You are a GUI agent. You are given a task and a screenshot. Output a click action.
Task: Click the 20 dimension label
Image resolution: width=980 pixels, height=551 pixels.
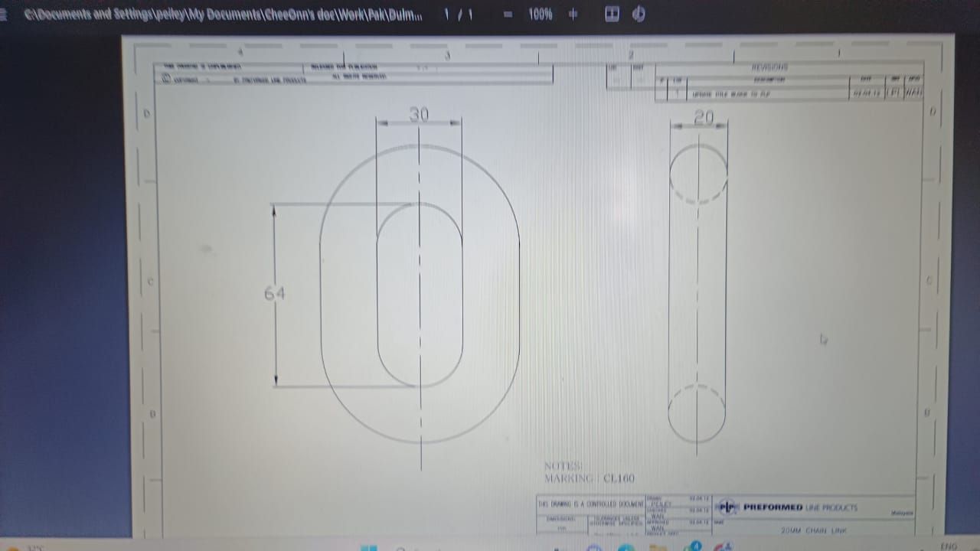[x=703, y=117]
